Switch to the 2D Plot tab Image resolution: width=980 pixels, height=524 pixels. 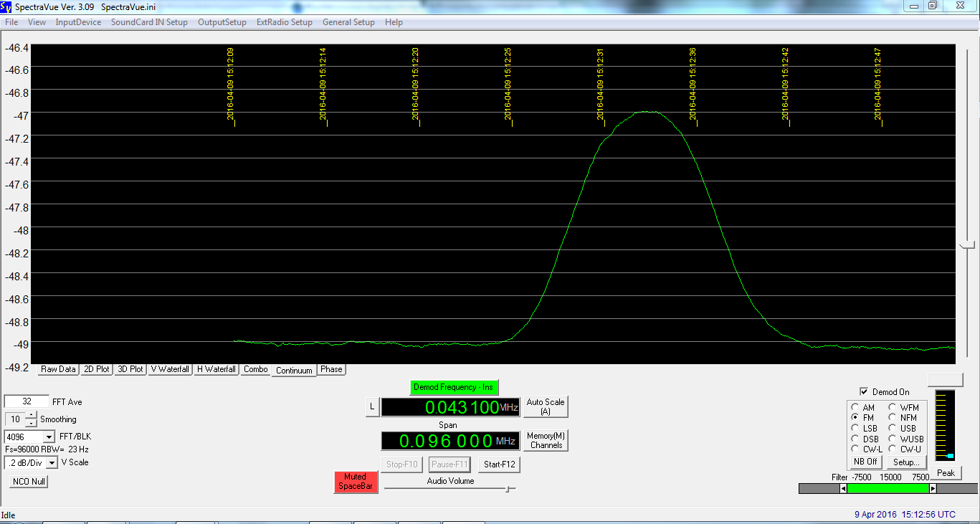click(x=96, y=369)
